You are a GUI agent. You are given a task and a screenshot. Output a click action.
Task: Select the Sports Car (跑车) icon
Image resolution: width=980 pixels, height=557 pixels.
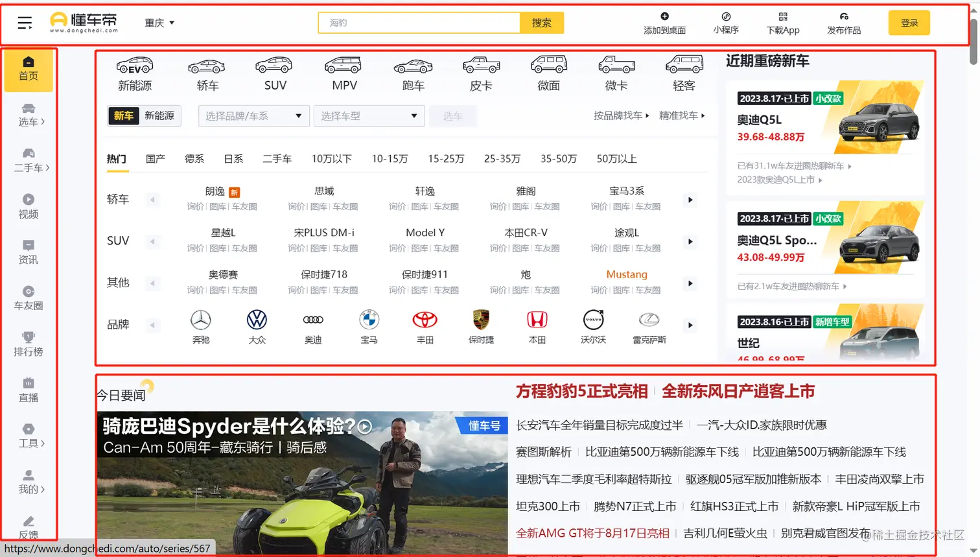pyautogui.click(x=413, y=65)
